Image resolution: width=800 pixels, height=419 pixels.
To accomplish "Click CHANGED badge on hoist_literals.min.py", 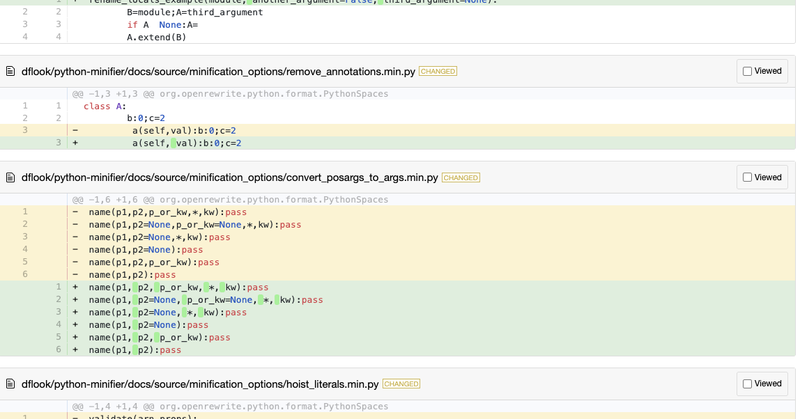I will point(401,384).
